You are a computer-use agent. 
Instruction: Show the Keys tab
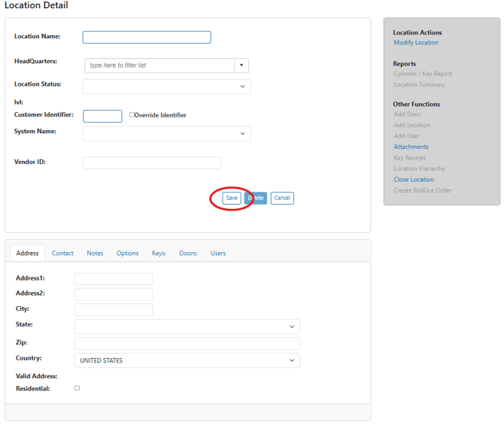pos(159,253)
